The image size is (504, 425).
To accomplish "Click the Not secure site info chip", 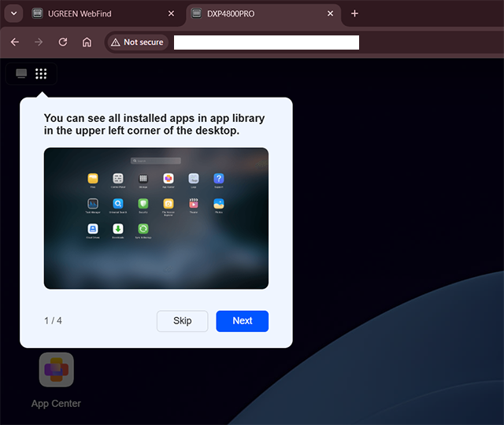I will tap(137, 42).
